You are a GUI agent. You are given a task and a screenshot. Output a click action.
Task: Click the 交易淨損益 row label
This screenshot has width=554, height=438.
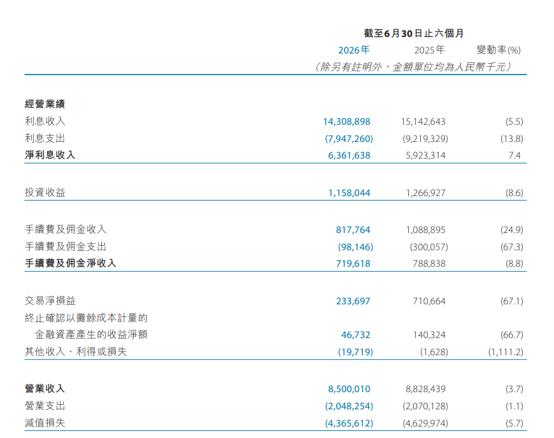click(50, 301)
